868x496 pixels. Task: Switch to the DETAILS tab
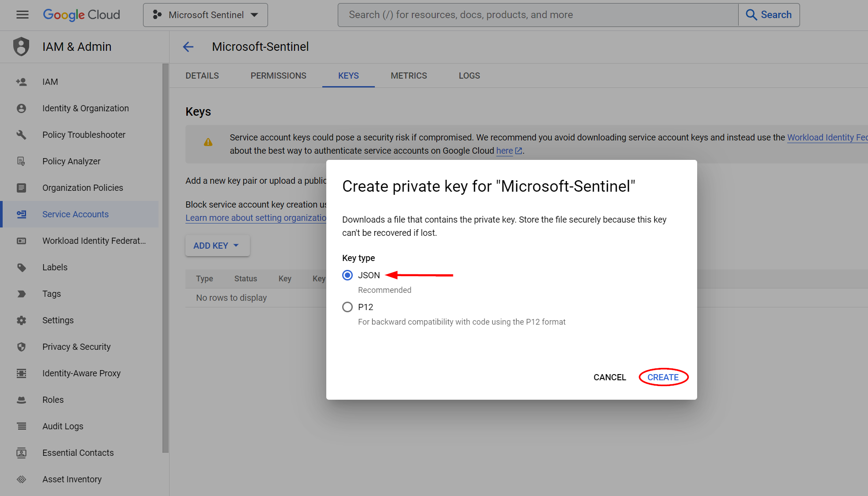(202, 76)
